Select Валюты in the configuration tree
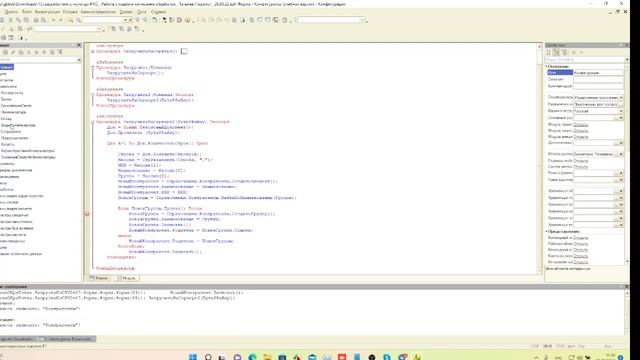 (7, 144)
